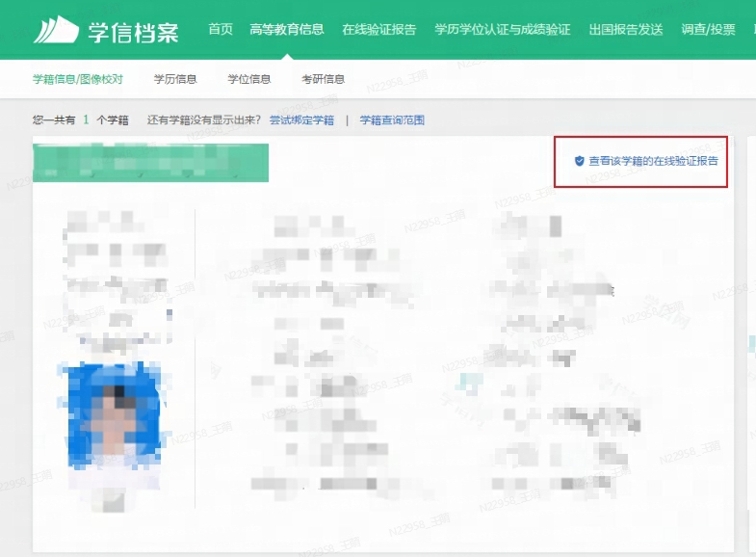
Task: Open the 学位信息 tab
Action: tap(248, 79)
